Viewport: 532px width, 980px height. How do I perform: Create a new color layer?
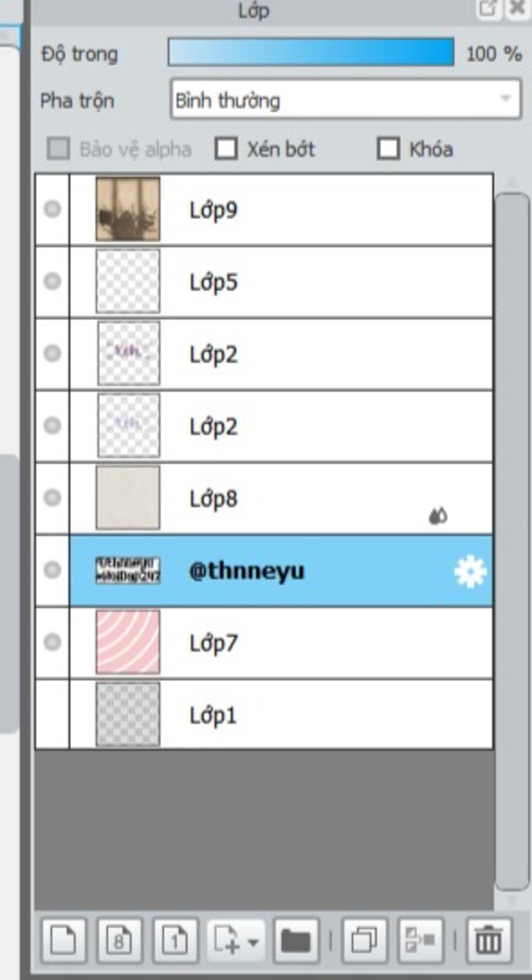click(63, 940)
